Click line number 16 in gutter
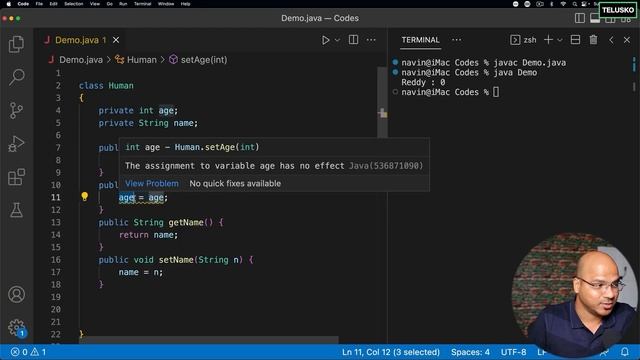The height and width of the screenshot is (360, 640). 56,260
